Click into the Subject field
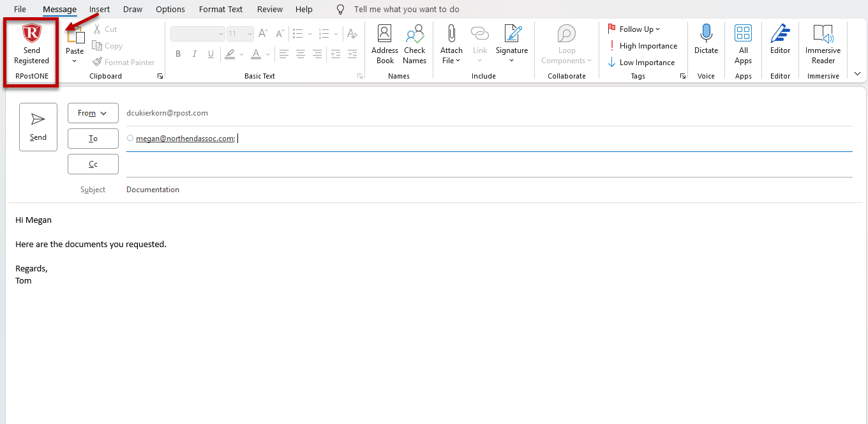 447,190
